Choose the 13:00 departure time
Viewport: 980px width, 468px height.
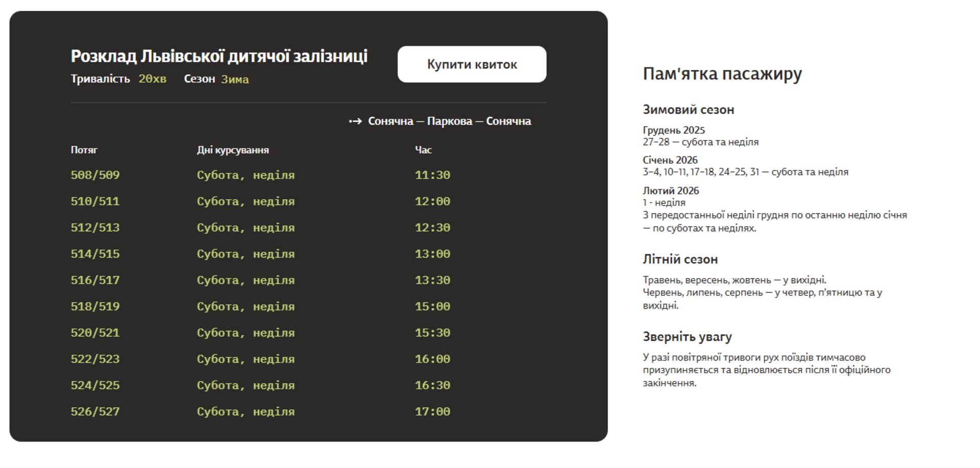(432, 254)
